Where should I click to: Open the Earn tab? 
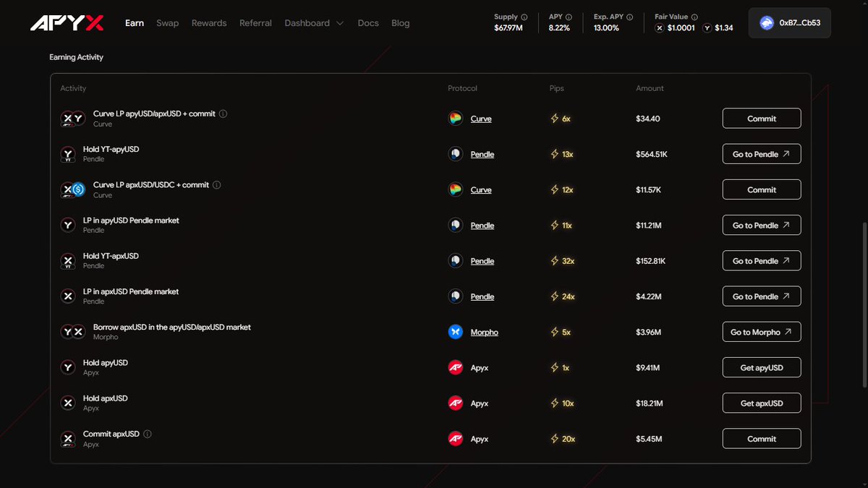coord(135,23)
